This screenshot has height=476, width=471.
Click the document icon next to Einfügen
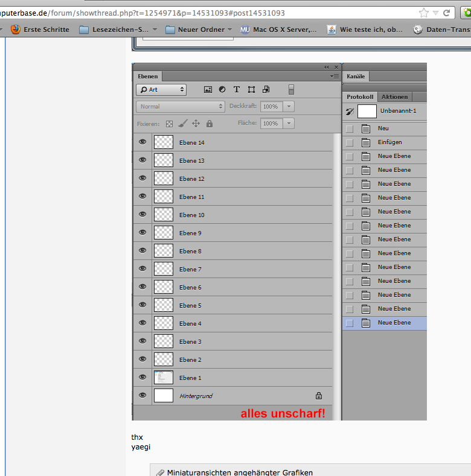tap(366, 142)
